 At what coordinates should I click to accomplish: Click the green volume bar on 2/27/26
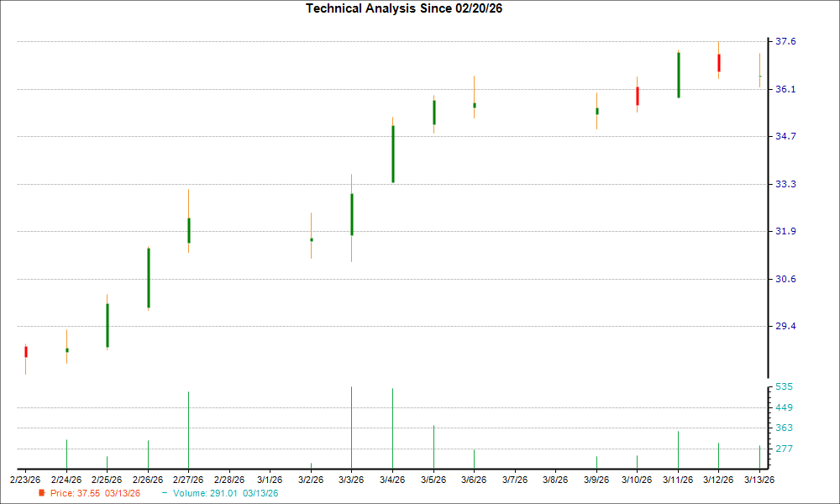click(189, 428)
